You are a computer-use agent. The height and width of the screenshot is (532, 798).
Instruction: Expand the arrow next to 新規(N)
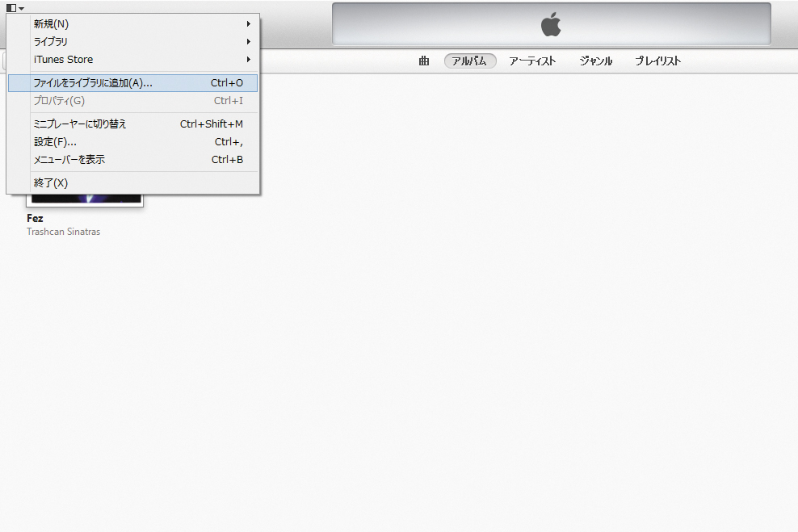(x=248, y=24)
